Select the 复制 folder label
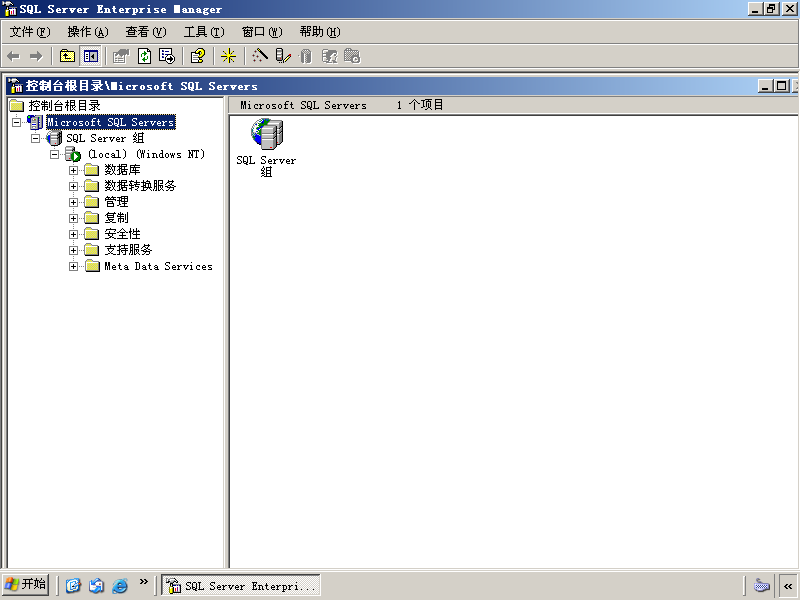The image size is (800, 600). click(x=116, y=218)
